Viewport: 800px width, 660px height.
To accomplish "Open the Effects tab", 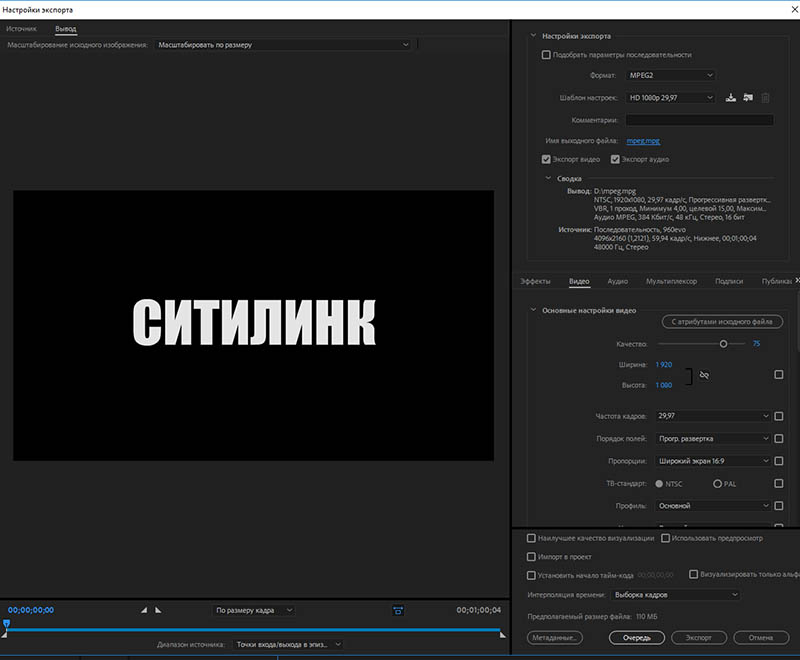I will pos(535,281).
